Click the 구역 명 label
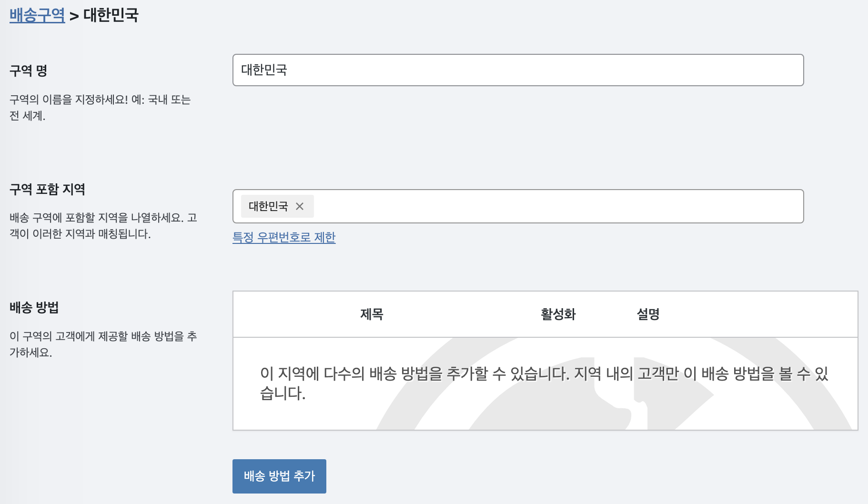Screen dimensions: 868x504 pos(29,71)
